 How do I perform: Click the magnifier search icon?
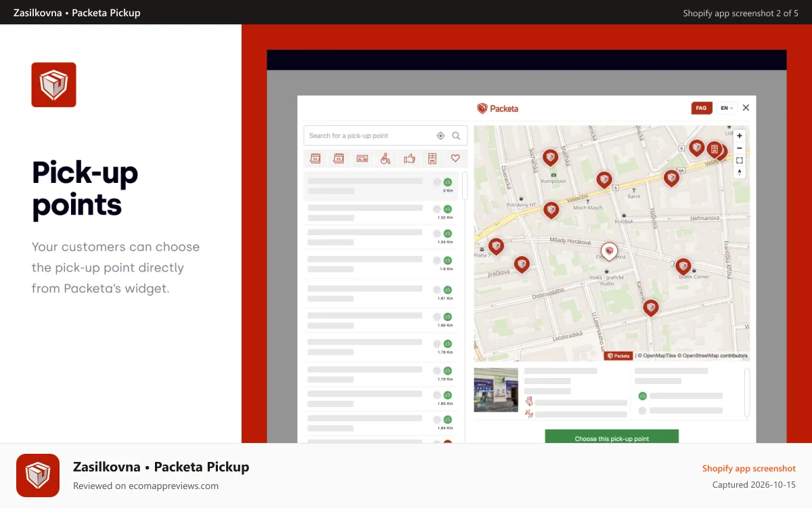[456, 135]
